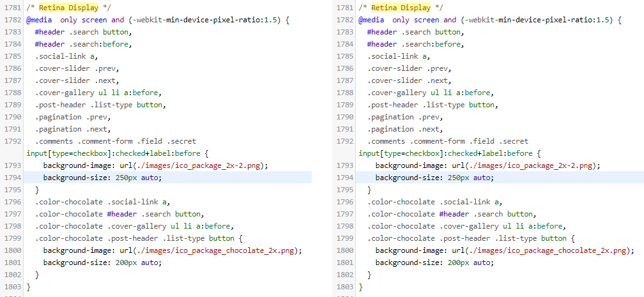Select line number 1800 in left pane
Screen dimensions: 644x297
click(12, 250)
